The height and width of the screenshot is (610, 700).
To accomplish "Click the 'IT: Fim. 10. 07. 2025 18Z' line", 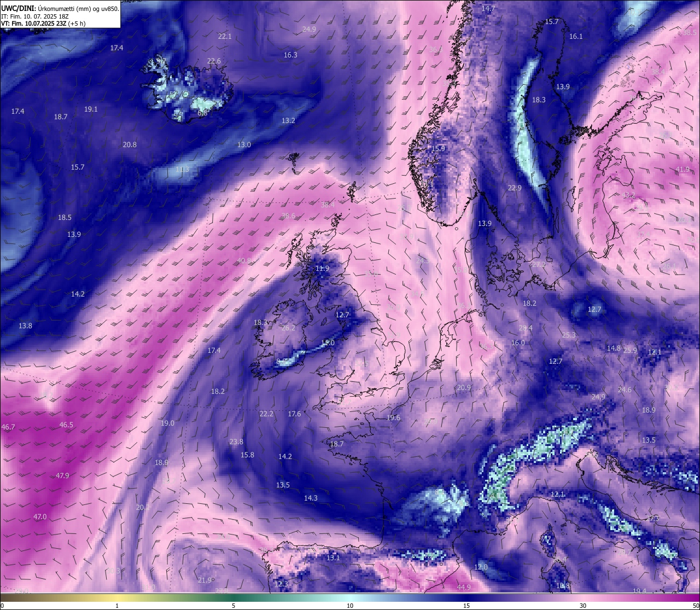I will tap(34, 16).
